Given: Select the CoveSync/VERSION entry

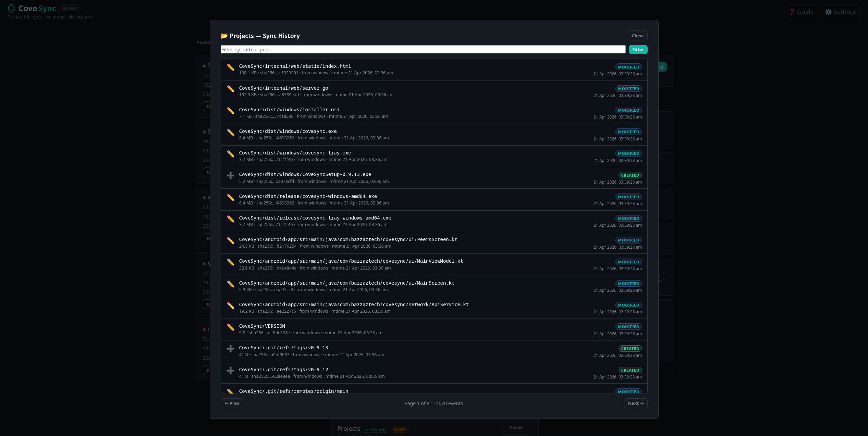Looking at the screenshot, I should [x=262, y=326].
